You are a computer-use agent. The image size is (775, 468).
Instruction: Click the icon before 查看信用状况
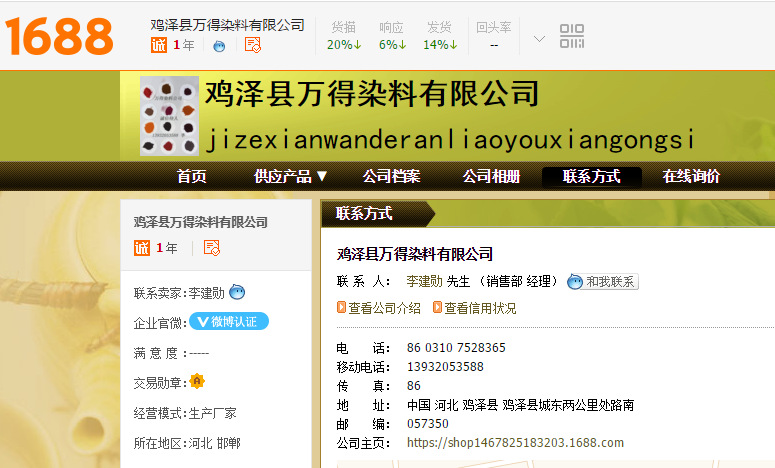[437, 307]
